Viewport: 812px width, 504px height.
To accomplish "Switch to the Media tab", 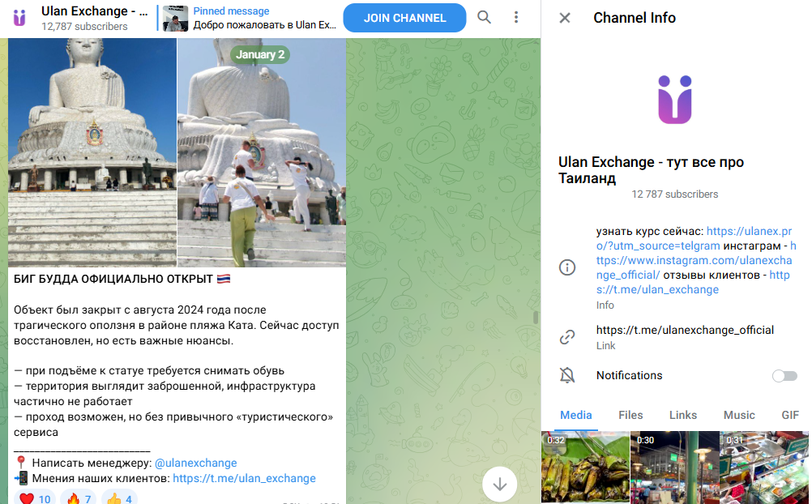I will (576, 415).
